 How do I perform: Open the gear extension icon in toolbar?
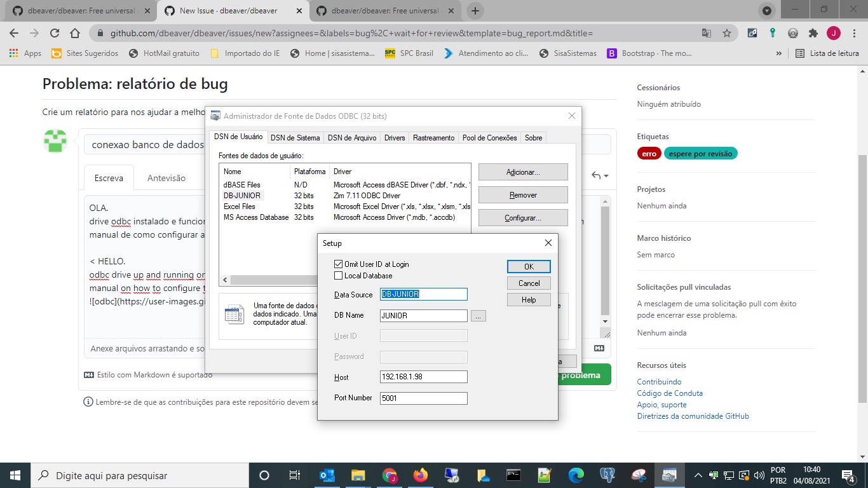[x=793, y=33]
